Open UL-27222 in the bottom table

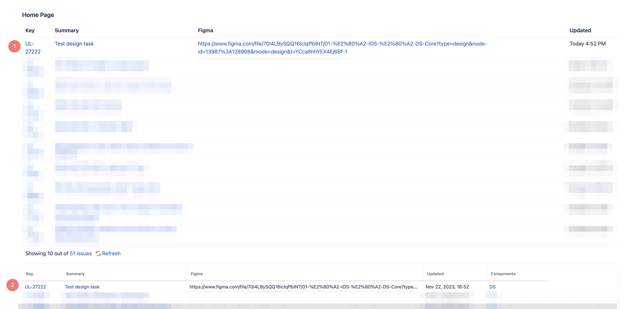[x=35, y=287]
